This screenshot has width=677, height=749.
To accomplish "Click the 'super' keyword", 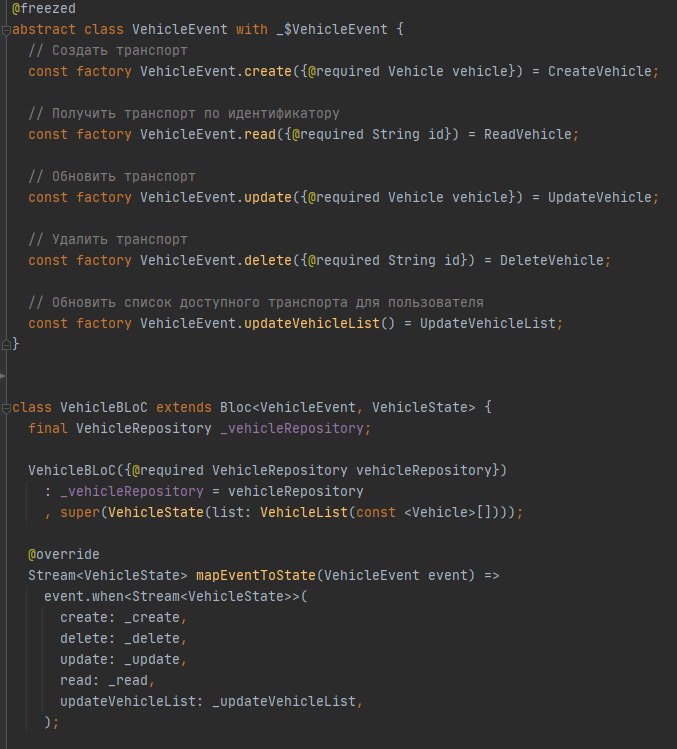I will (80, 513).
